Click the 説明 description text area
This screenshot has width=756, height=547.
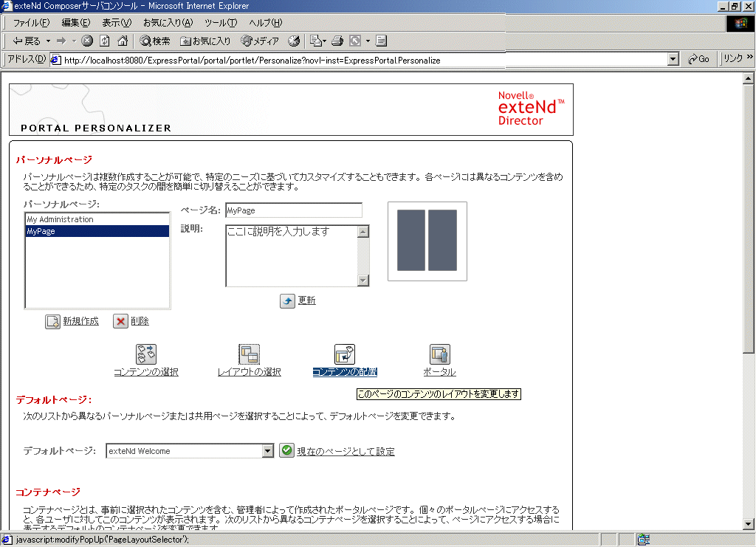click(x=292, y=255)
